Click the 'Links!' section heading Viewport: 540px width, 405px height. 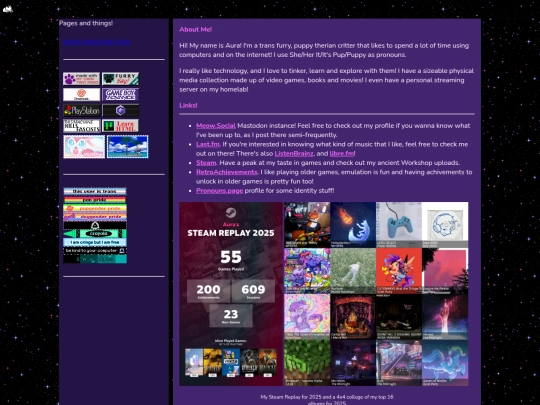(188, 105)
